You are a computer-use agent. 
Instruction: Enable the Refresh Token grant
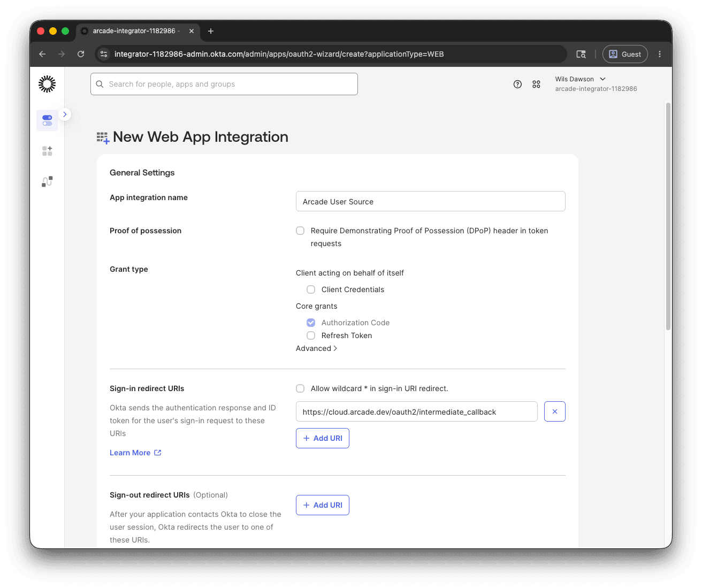[x=311, y=335]
